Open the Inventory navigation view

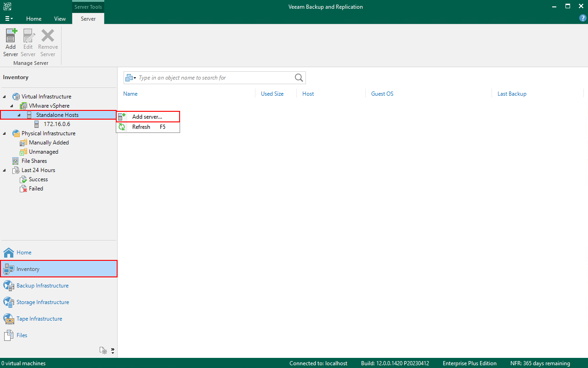tap(58, 269)
